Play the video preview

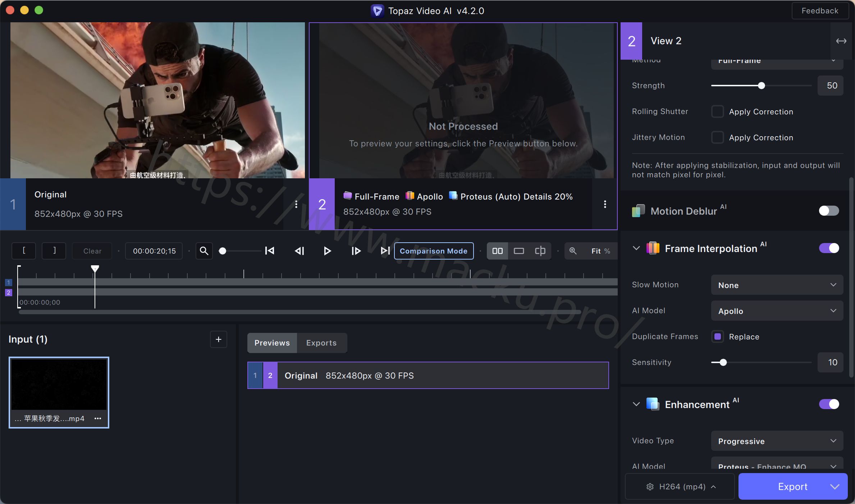pyautogui.click(x=327, y=251)
